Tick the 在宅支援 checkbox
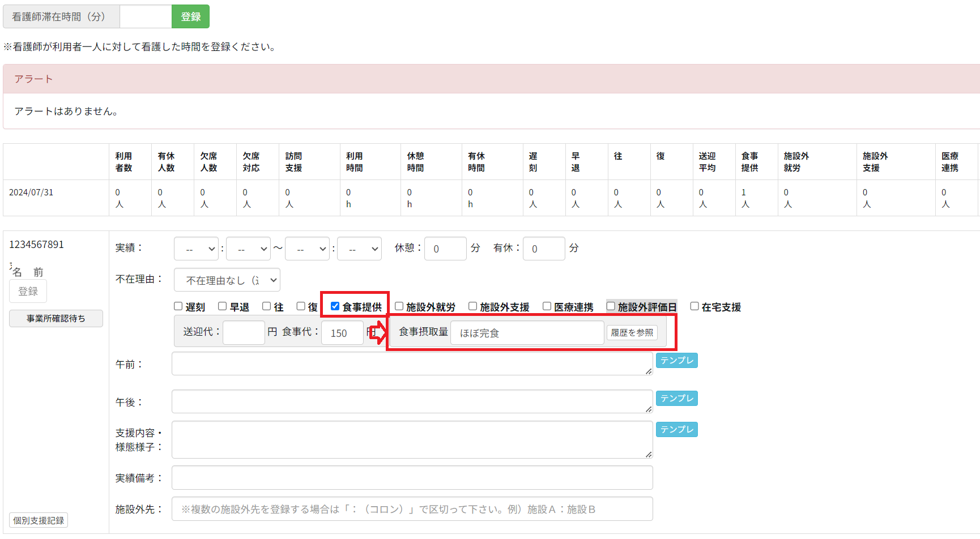980x539 pixels. (x=694, y=306)
